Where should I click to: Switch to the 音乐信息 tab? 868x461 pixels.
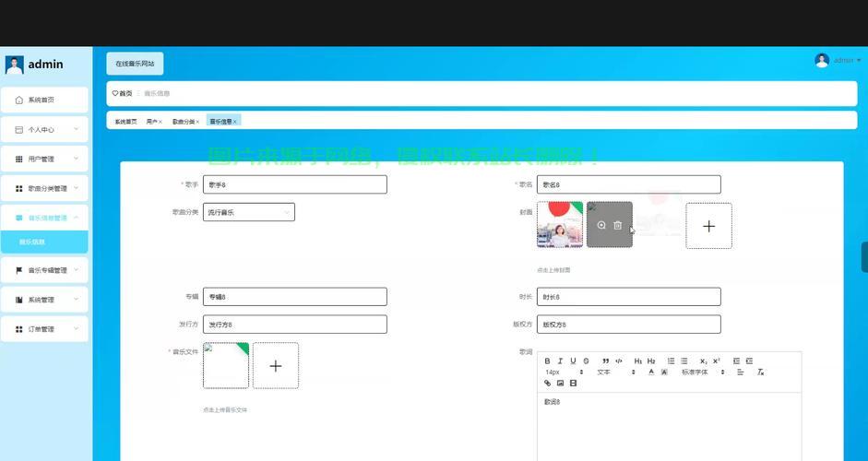[x=220, y=121]
